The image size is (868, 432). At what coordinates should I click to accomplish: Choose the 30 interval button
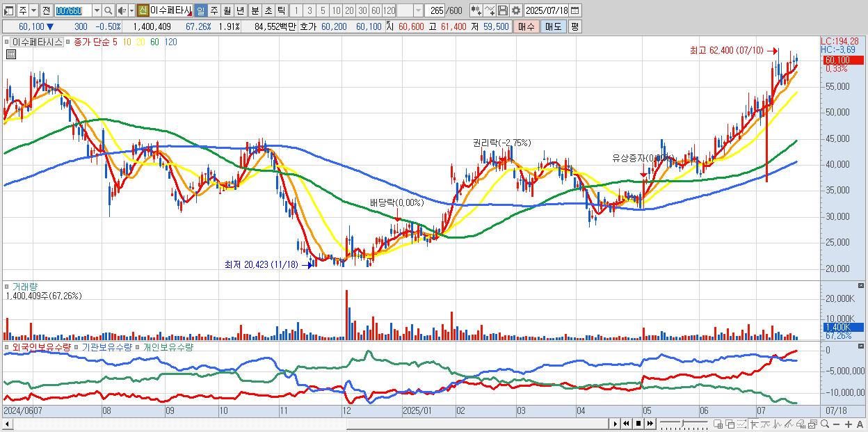click(x=362, y=10)
